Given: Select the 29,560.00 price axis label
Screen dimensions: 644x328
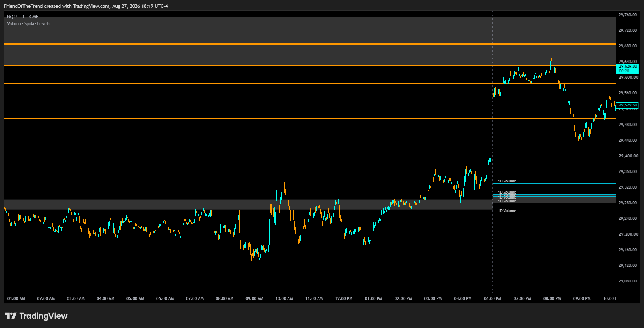Looking at the screenshot, I should click(x=628, y=93).
